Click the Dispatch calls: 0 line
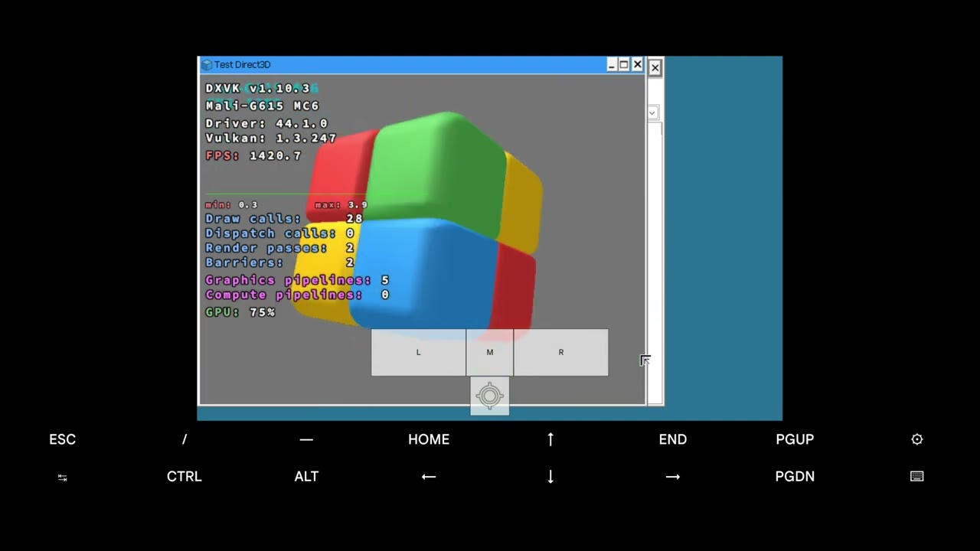 [279, 233]
